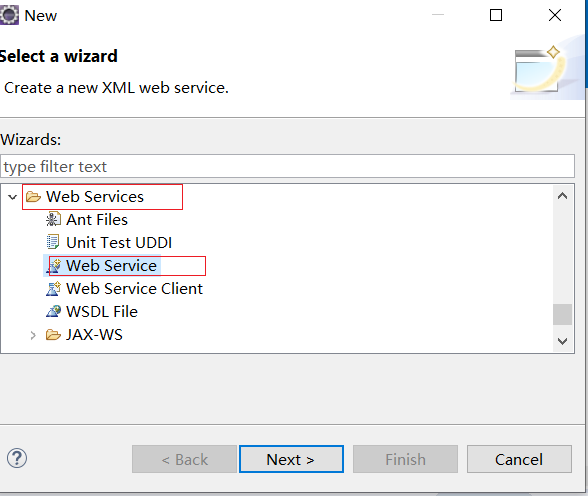588x496 pixels.
Task: Click the JAX-WS folder icon
Action: tap(53, 334)
